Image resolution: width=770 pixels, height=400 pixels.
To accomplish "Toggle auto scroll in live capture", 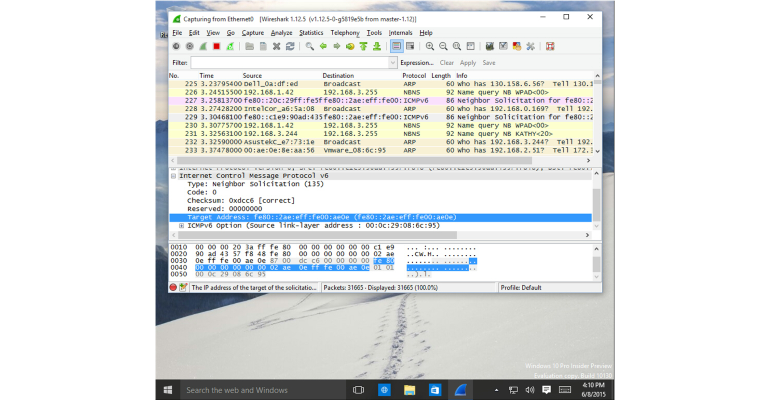I will coord(410,46).
